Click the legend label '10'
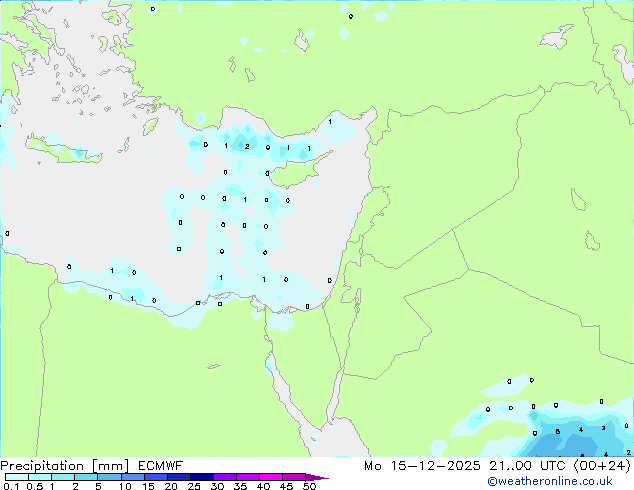634x490 pixels. 125,486
